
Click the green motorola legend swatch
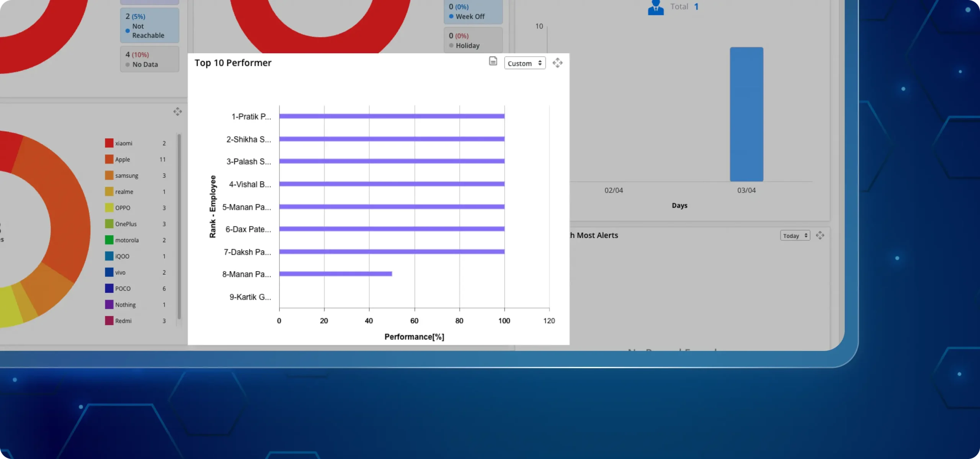[x=109, y=240]
